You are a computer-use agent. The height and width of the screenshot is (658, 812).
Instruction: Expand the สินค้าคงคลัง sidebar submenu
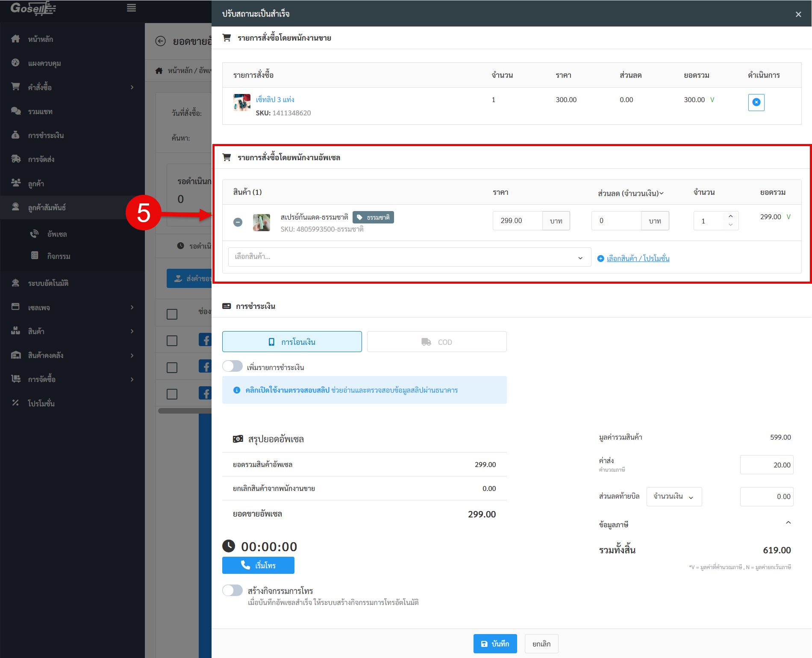coord(132,355)
